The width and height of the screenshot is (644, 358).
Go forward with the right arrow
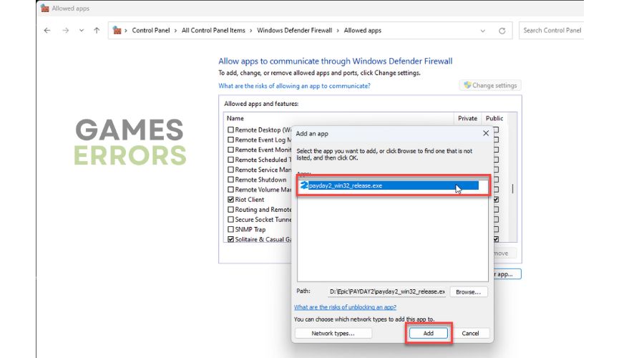tap(65, 30)
